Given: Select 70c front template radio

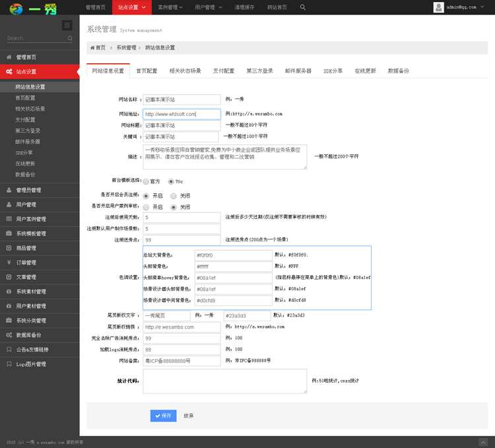Looking at the screenshot, I should [171, 181].
